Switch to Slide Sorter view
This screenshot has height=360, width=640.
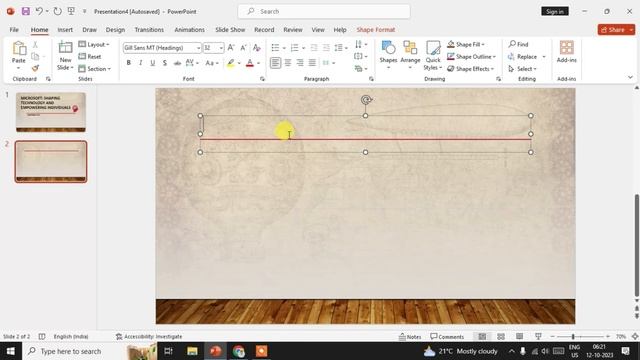501,336
